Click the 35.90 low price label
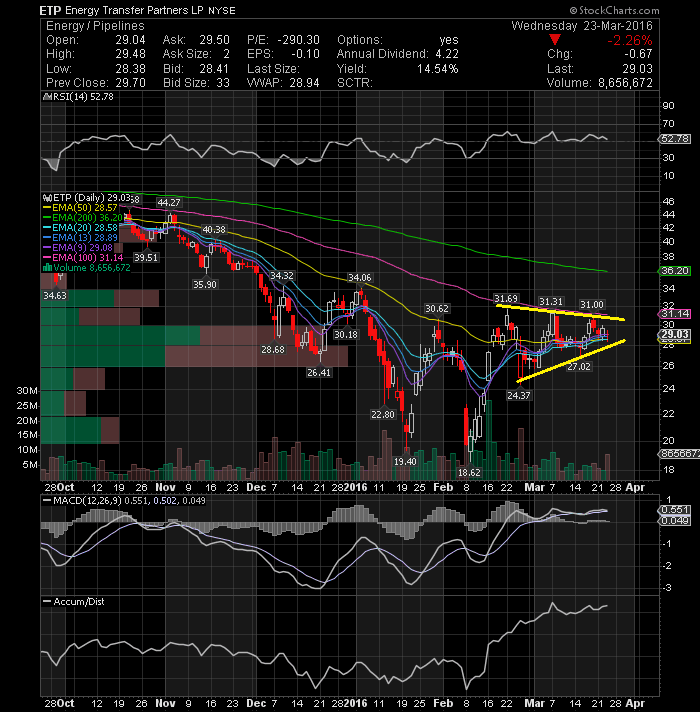The image size is (700, 712). pyautogui.click(x=205, y=284)
